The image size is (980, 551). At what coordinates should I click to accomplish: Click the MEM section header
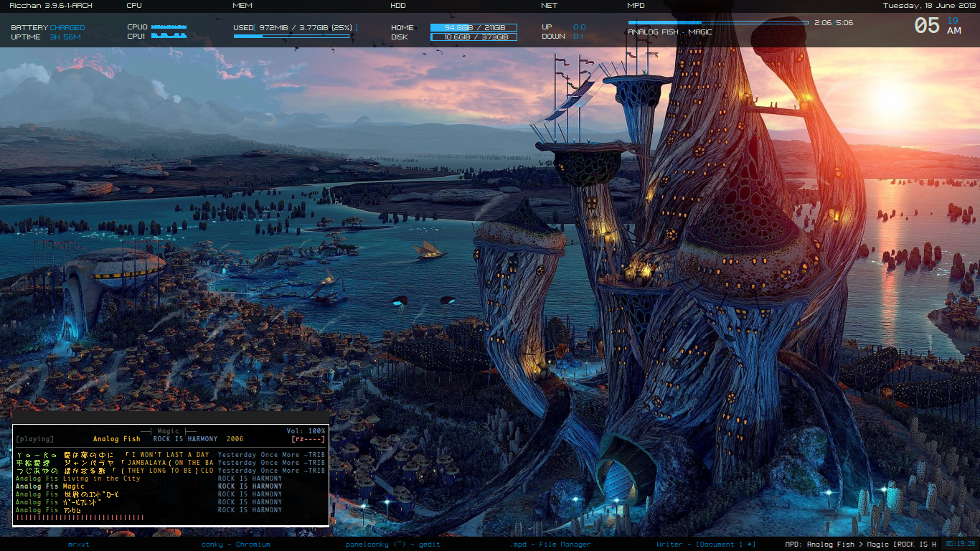click(x=242, y=5)
